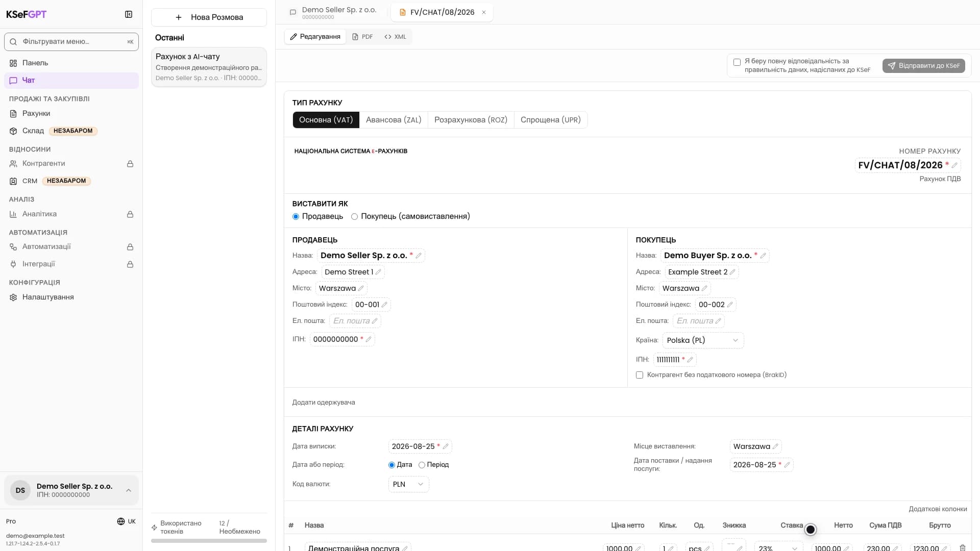This screenshot has width=980, height=551.
Task: Click seller Ел. пошта field
Action: tap(355, 321)
